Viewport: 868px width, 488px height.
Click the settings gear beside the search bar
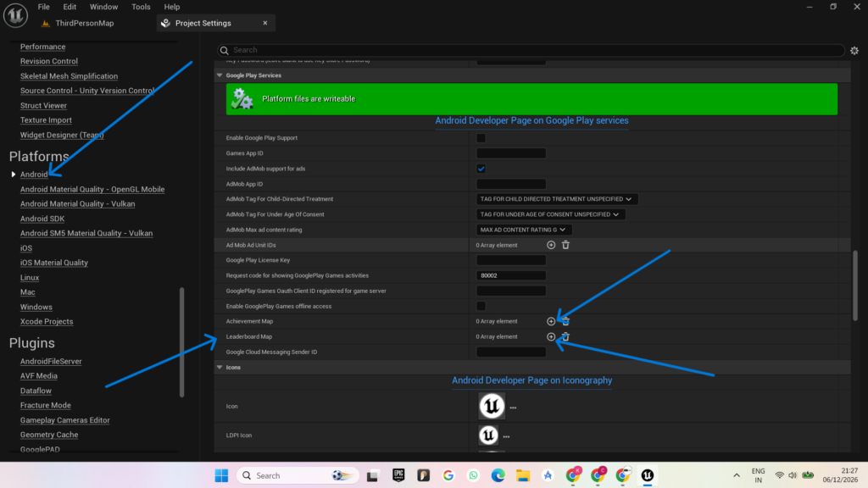tap(854, 50)
